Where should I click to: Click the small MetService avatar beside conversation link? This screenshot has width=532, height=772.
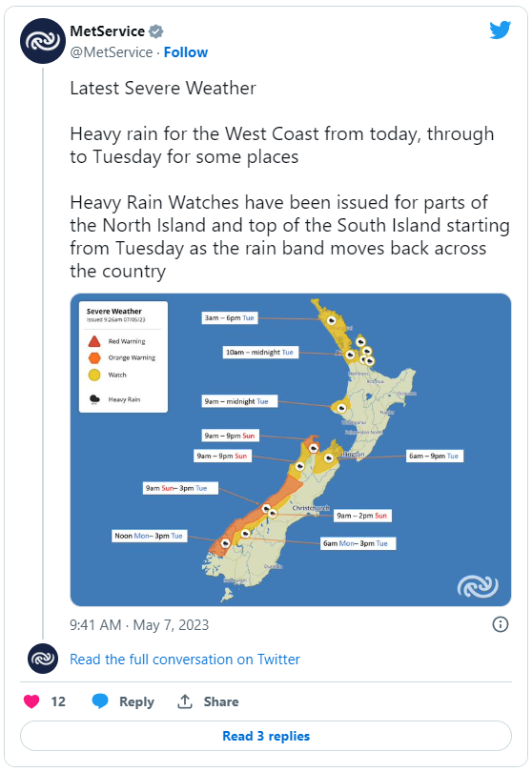[43, 659]
